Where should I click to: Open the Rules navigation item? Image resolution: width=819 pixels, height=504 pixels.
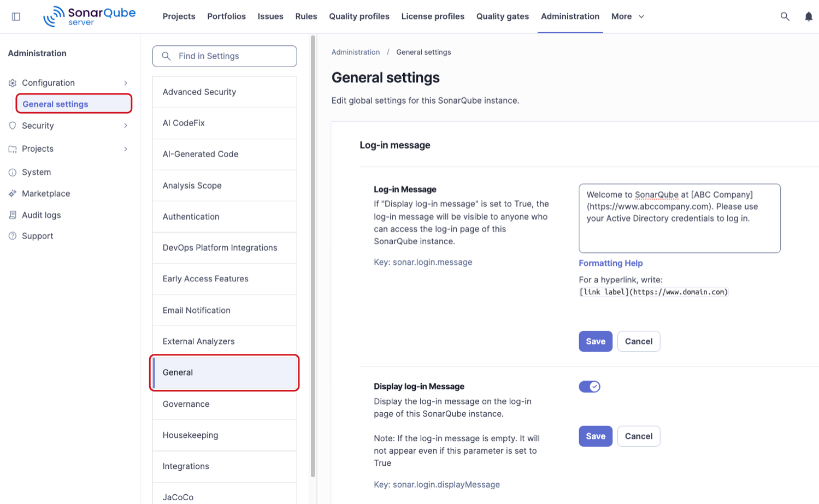click(x=306, y=16)
